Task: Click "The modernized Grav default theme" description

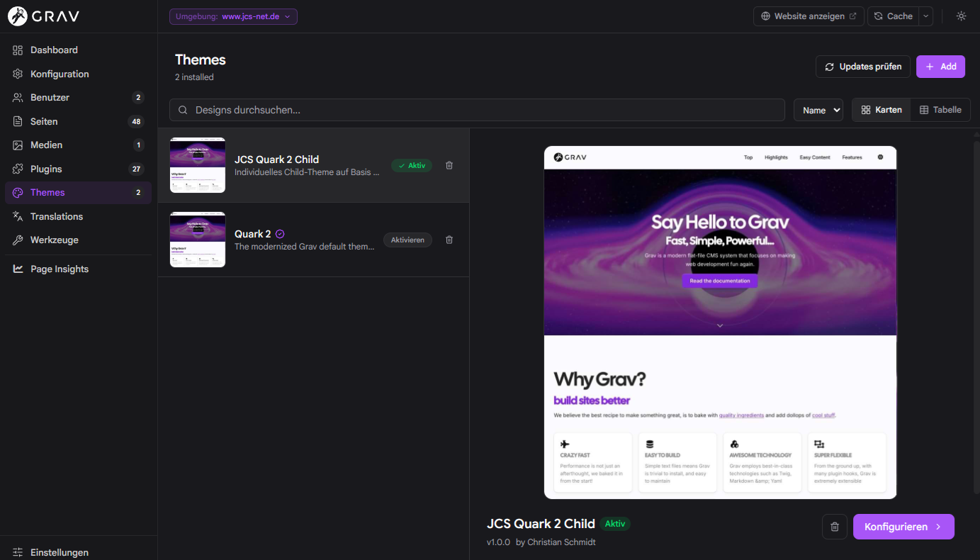Action: [x=305, y=247]
